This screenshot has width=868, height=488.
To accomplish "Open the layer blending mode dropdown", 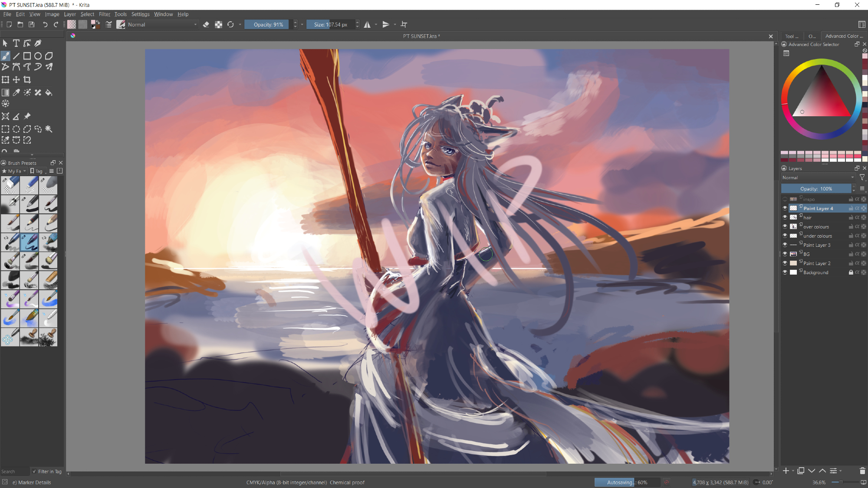I will click(x=818, y=177).
